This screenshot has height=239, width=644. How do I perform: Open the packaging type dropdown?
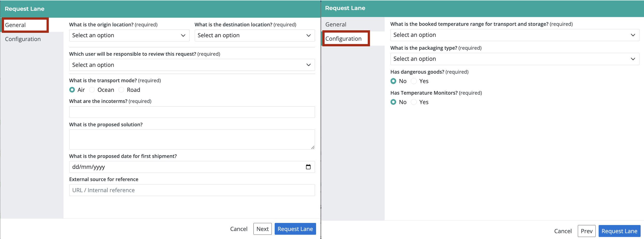coord(515,59)
